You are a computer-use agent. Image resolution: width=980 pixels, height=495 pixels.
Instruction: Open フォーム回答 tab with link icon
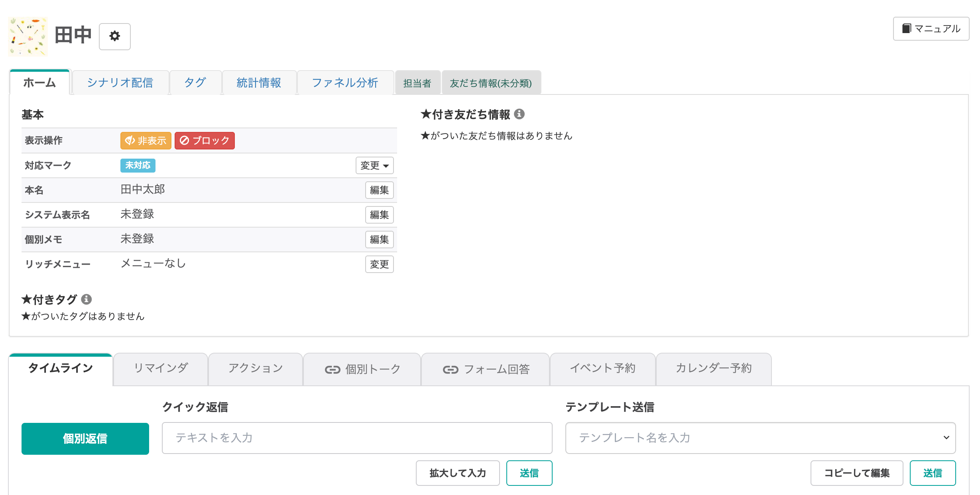point(486,369)
